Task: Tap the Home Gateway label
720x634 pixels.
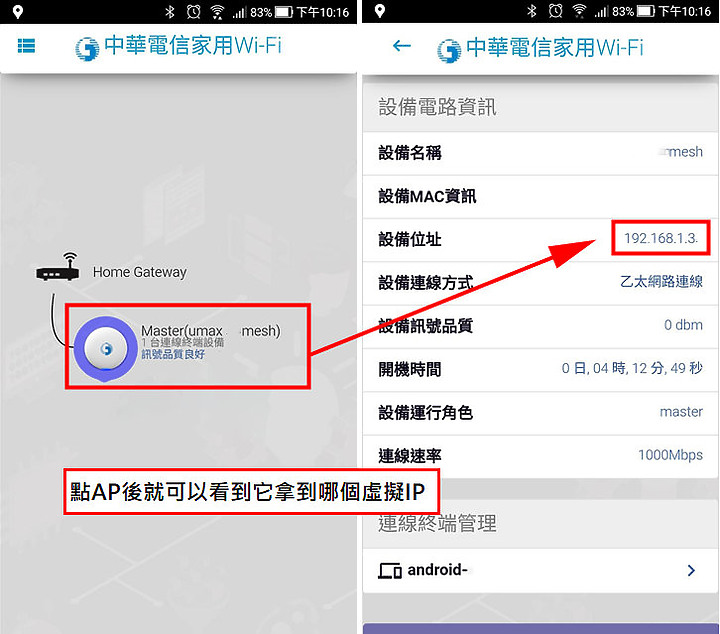Action: 140,272
